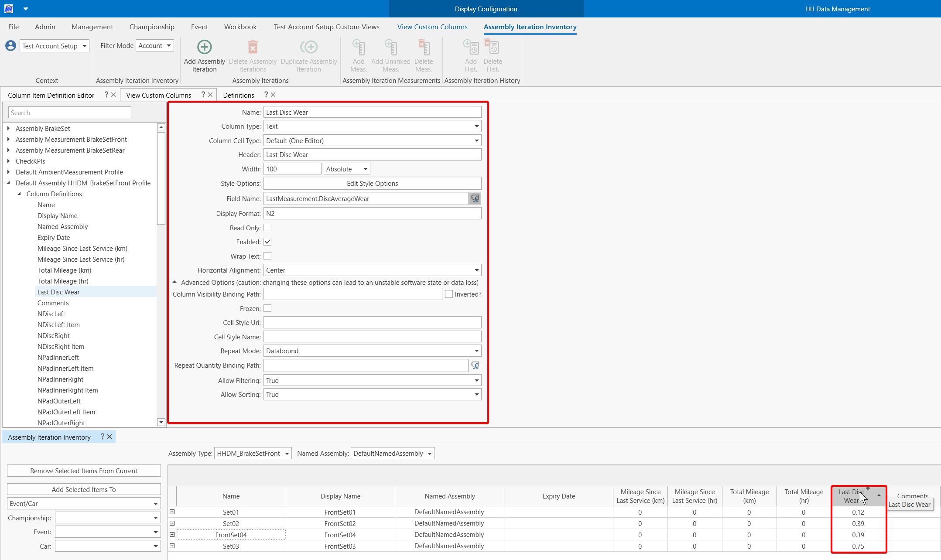Open the Championship menu
941x560 pixels.
(152, 27)
